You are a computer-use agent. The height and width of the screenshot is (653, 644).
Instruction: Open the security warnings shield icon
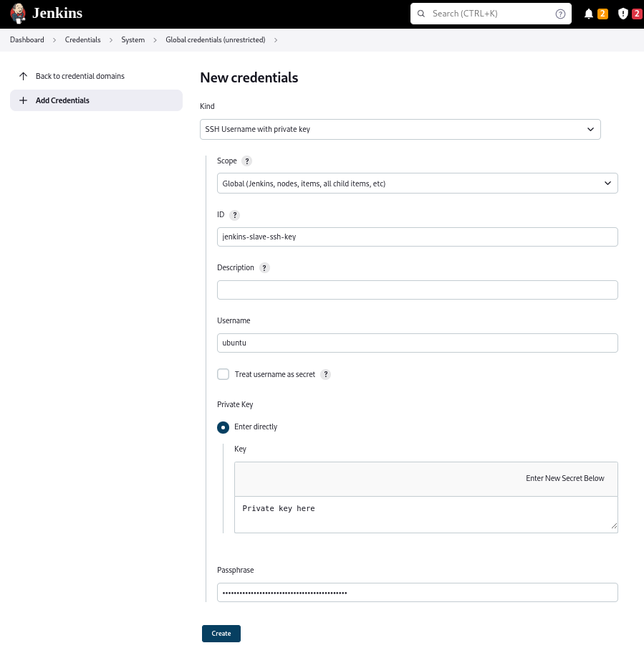tap(623, 14)
